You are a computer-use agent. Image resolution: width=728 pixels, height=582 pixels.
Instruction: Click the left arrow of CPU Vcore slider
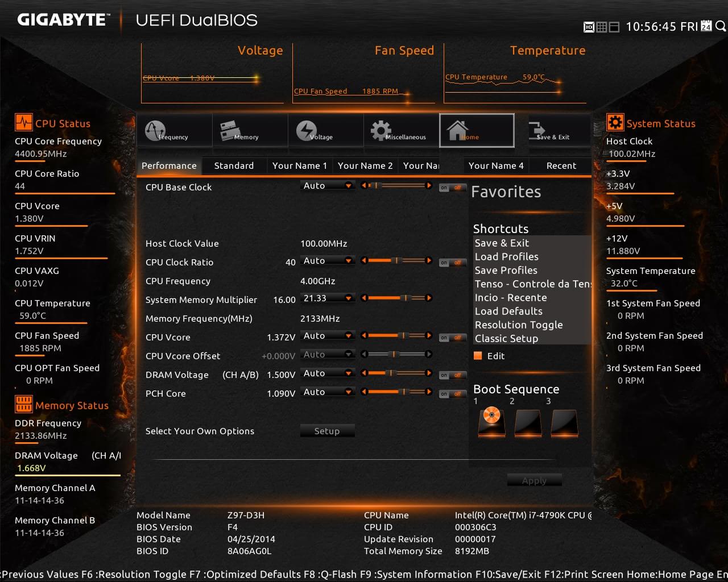364,335
